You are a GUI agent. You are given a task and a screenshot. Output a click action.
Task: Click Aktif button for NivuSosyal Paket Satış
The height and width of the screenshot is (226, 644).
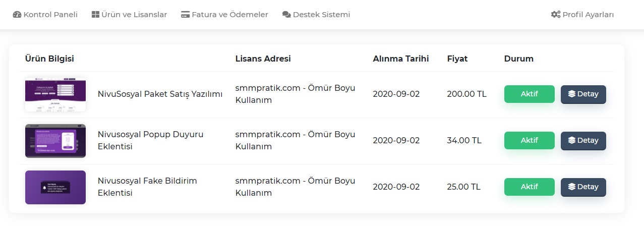[530, 94]
